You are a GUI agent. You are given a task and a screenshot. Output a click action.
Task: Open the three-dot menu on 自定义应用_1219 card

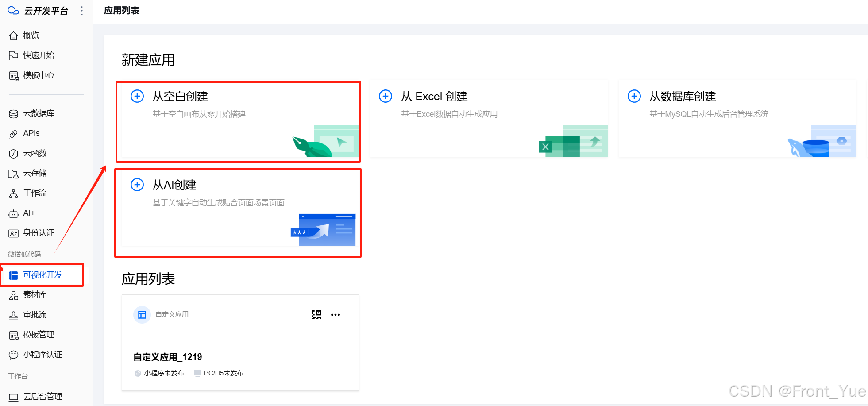click(x=336, y=315)
